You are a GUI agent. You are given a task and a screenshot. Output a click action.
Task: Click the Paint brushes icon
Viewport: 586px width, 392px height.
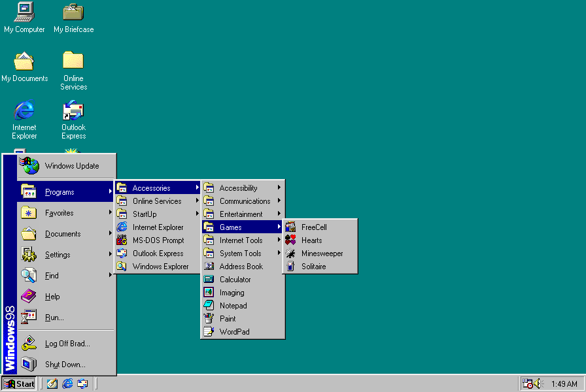coord(209,318)
